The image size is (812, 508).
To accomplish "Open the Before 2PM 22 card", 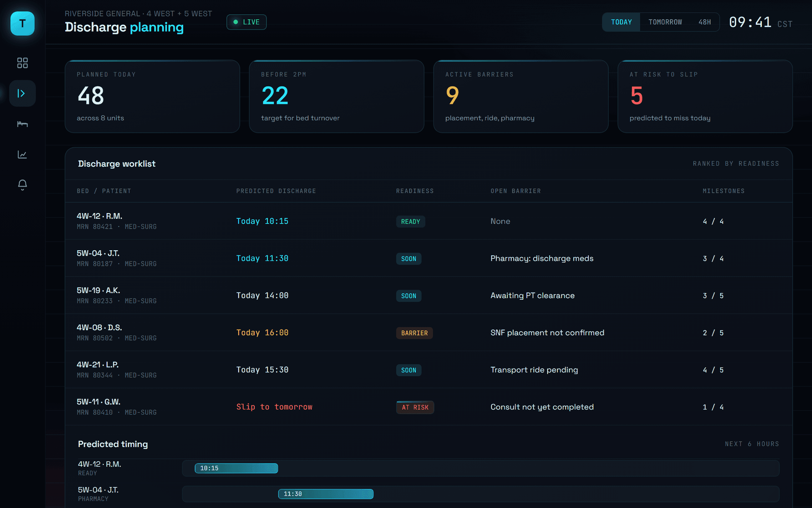I will pos(337,97).
